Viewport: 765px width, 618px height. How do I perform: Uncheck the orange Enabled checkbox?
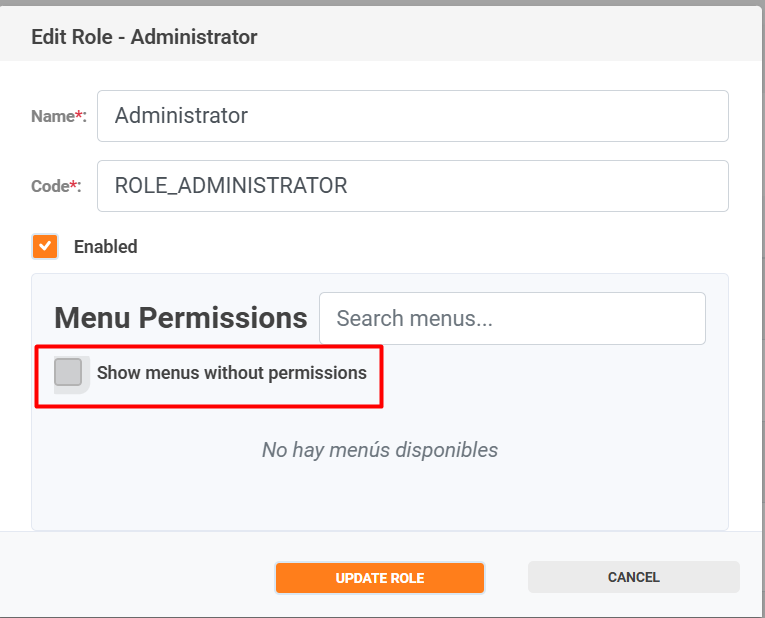coord(45,246)
